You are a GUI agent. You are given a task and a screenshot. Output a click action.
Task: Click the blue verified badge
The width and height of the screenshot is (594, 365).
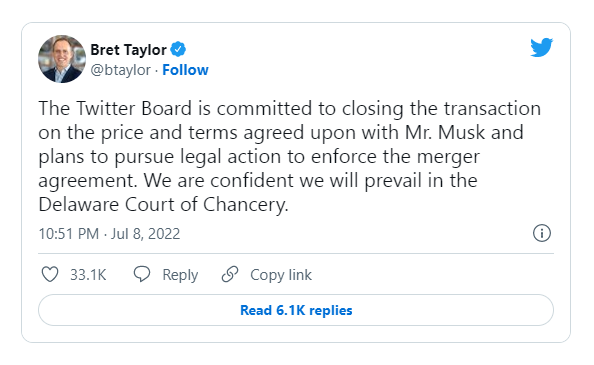[178, 50]
